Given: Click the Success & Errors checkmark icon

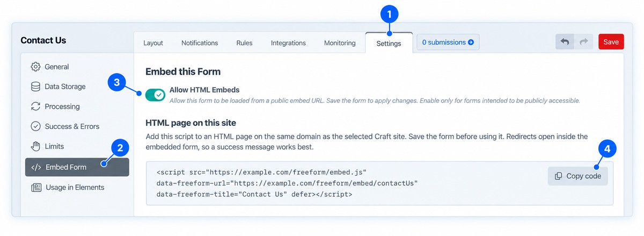Looking at the screenshot, I should tap(35, 126).
